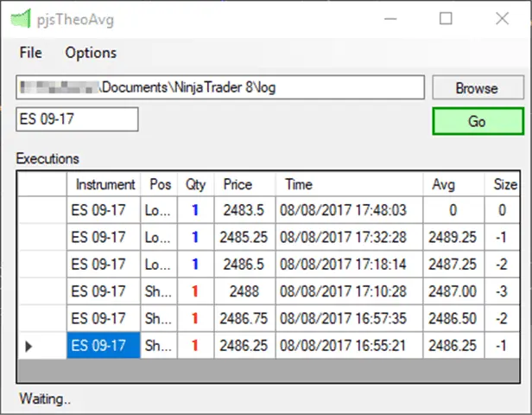Click the pjsTheoAvg app icon in title bar

point(21,18)
